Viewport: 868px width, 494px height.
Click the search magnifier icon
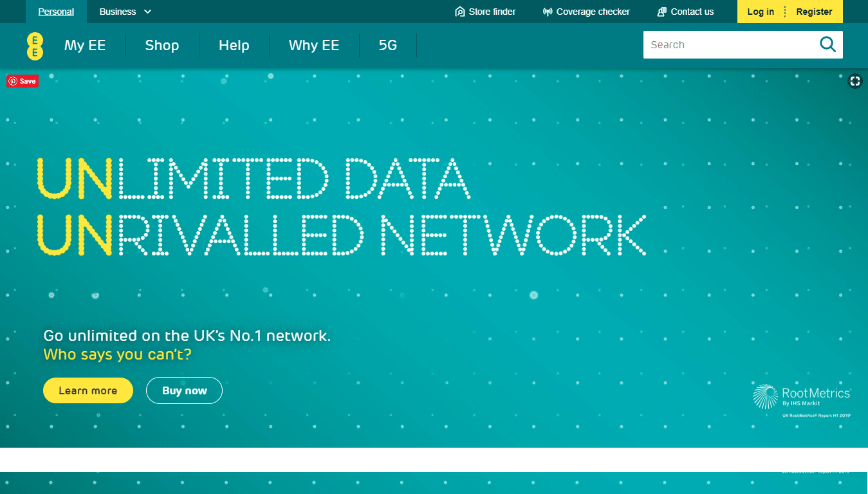(827, 44)
